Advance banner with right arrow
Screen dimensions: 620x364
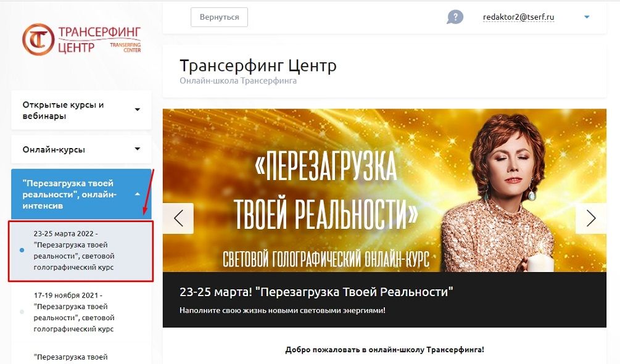pos(591,218)
